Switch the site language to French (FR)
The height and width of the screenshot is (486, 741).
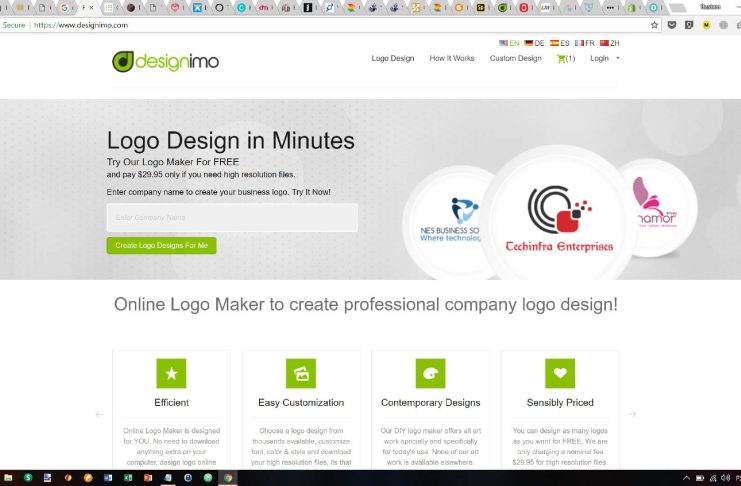coord(585,43)
